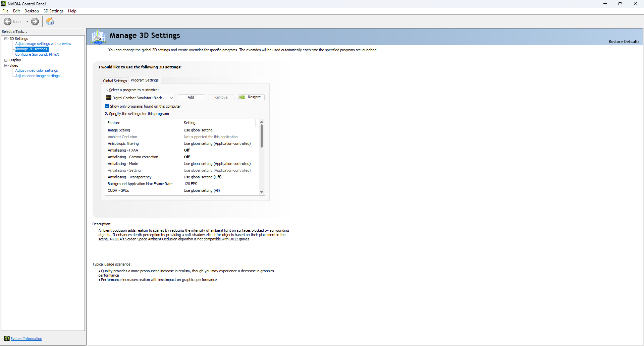Select the Ambient Occlusion row
This screenshot has height=346, width=644.
click(x=182, y=137)
